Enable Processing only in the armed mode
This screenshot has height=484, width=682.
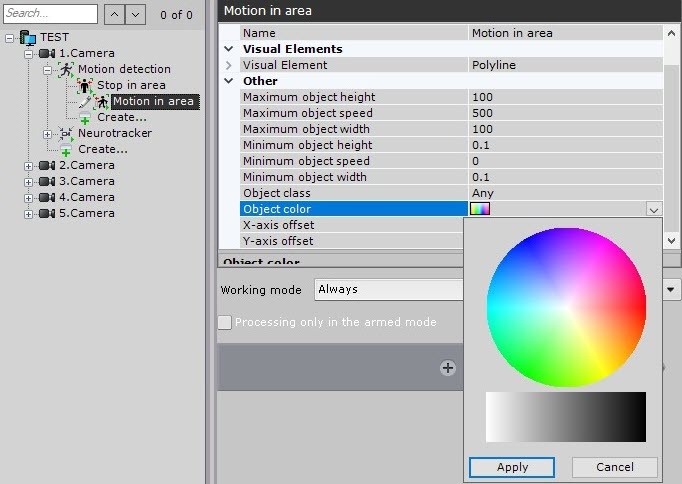point(225,322)
